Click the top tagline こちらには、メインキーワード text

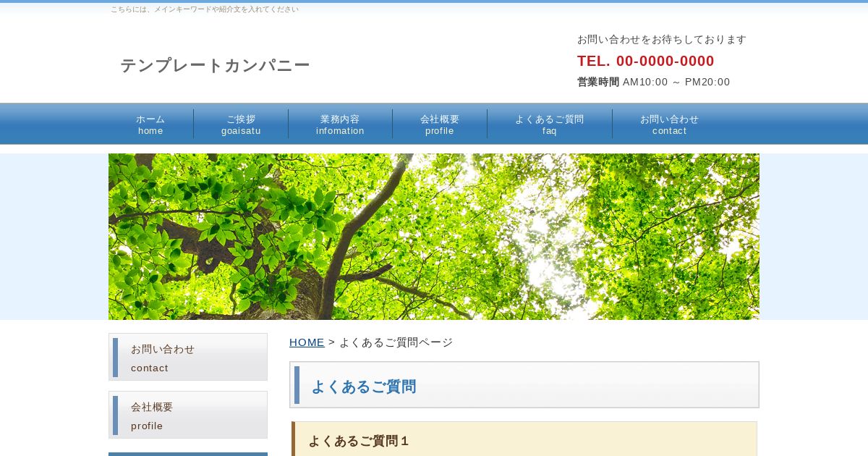coord(205,9)
